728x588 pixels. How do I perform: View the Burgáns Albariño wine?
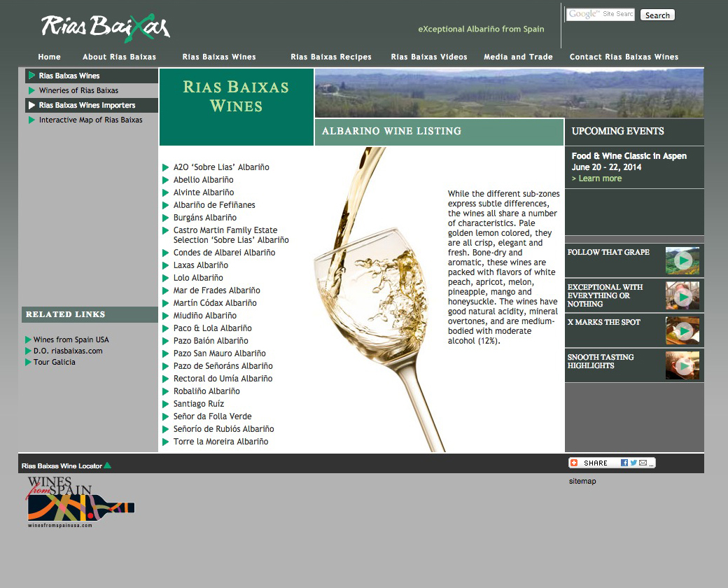pyautogui.click(x=204, y=218)
